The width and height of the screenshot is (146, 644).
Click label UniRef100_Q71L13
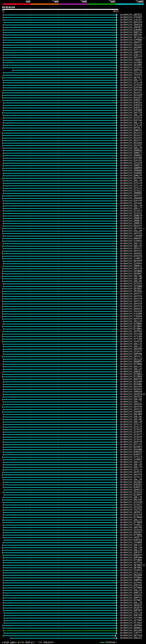tap(131, 424)
